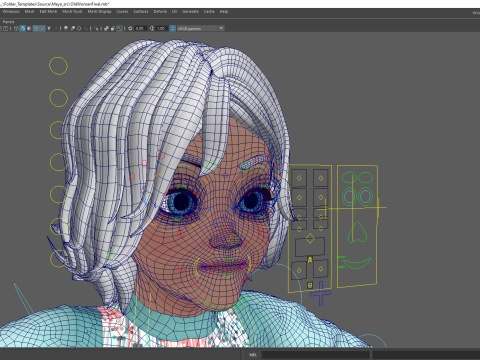Image resolution: width=480 pixels, height=360 pixels.
Task: Select bottom-left diamond control in face panel
Action: click(299, 270)
